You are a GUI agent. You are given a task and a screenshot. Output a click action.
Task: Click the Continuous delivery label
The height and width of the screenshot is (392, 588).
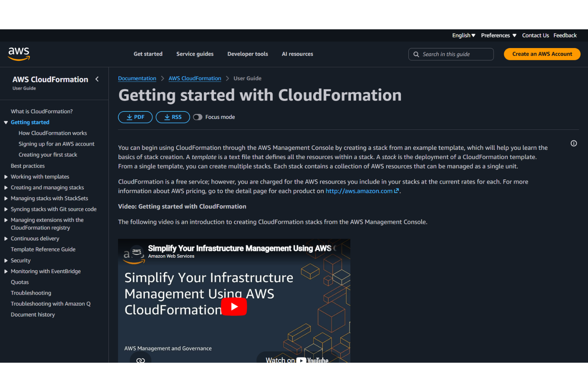pos(35,239)
